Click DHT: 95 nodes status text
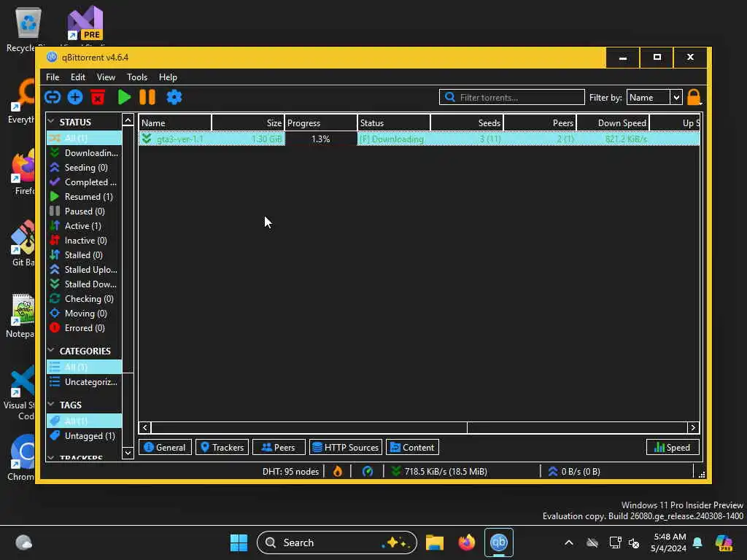This screenshot has height=560, width=747. tap(290, 472)
